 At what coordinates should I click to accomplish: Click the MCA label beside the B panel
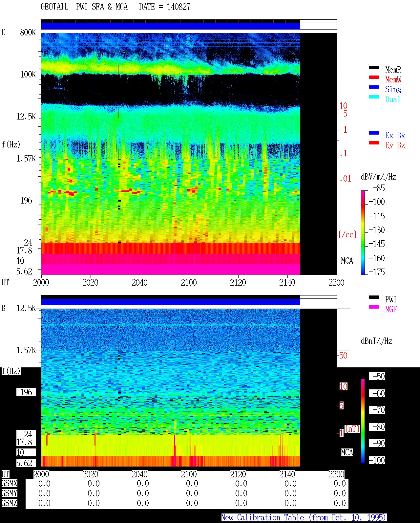click(x=347, y=452)
